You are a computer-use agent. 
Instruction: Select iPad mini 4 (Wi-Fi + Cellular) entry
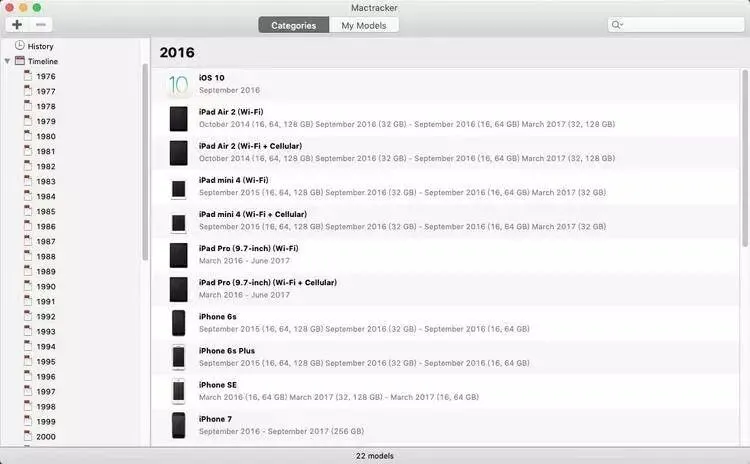click(x=446, y=221)
